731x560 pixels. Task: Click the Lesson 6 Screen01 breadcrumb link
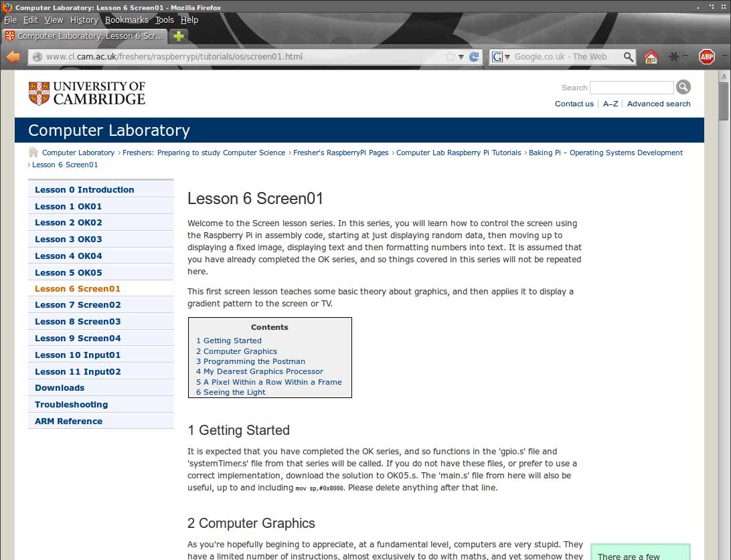(x=65, y=165)
